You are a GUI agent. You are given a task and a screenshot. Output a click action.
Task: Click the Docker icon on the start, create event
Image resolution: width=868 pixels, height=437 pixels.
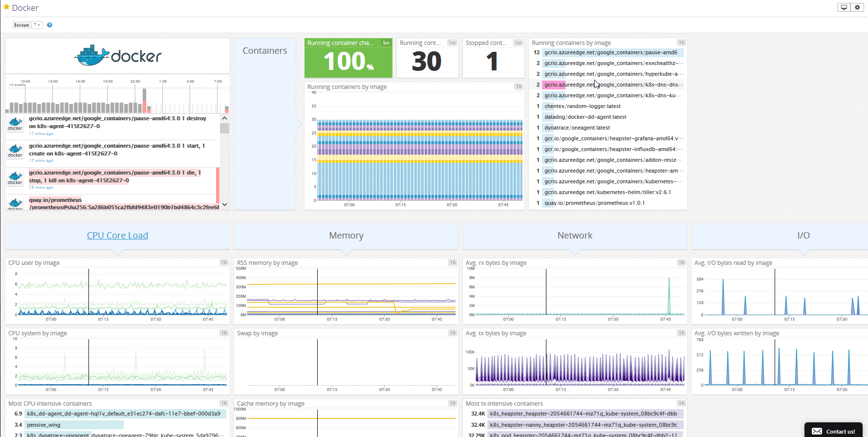click(15, 151)
